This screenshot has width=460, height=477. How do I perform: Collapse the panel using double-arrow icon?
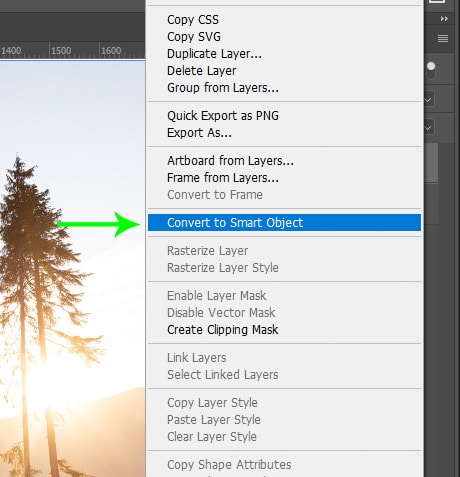[x=444, y=19]
